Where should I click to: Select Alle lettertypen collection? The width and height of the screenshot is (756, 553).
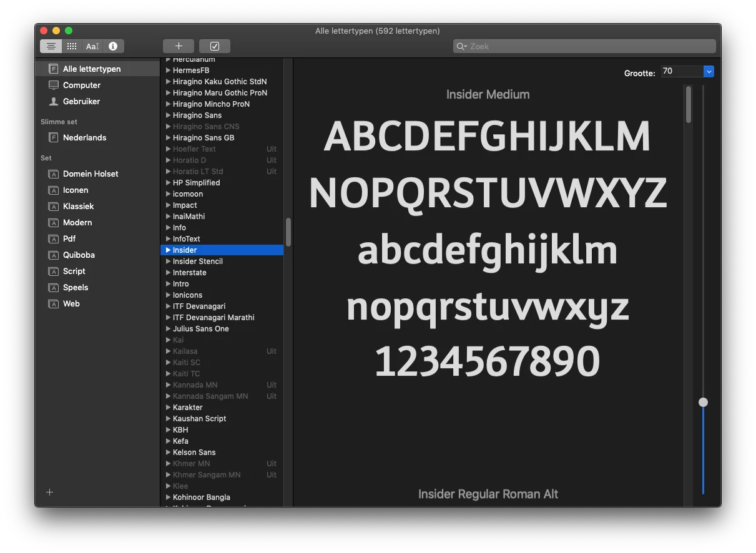97,69
